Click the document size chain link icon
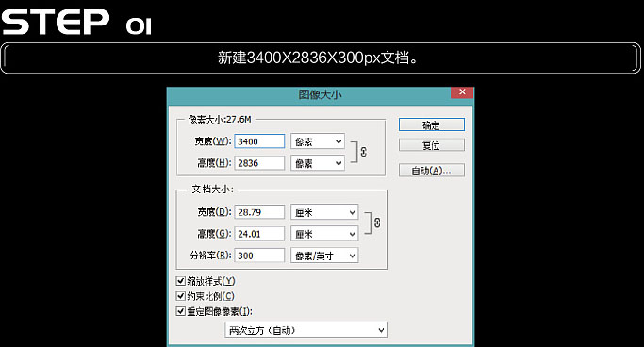 [x=377, y=223]
